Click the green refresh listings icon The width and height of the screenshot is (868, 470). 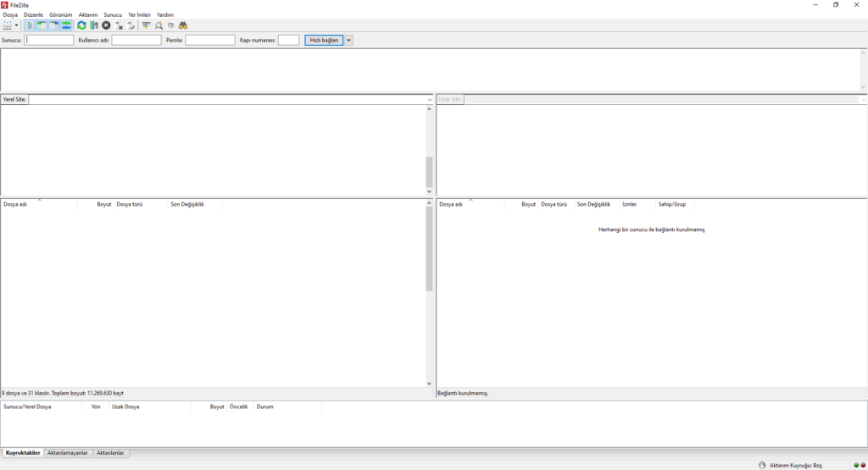click(81, 25)
